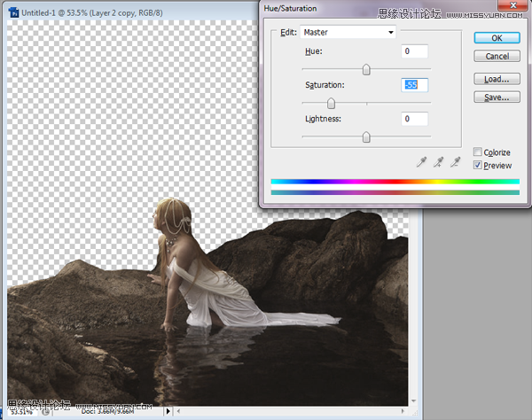This screenshot has width=532, height=420.
Task: Click the horizontal scrollbar right arrow
Action: (403, 411)
